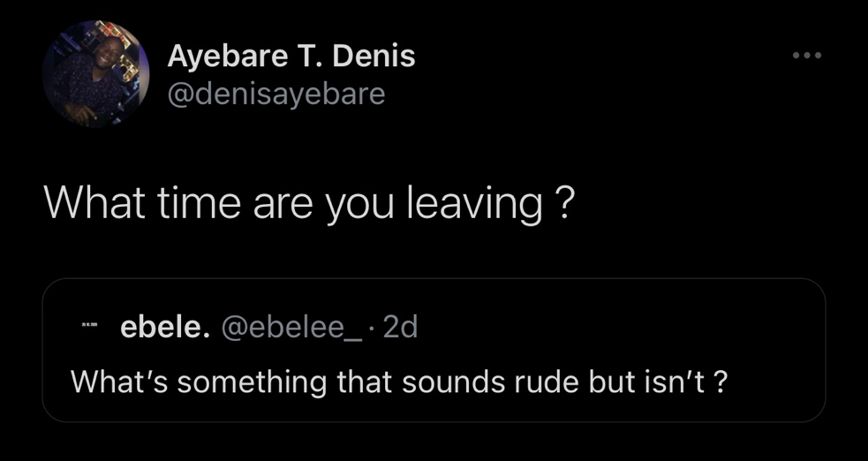
Task: Click the "2d" timestamp on quoted tweet
Action: tap(402, 328)
